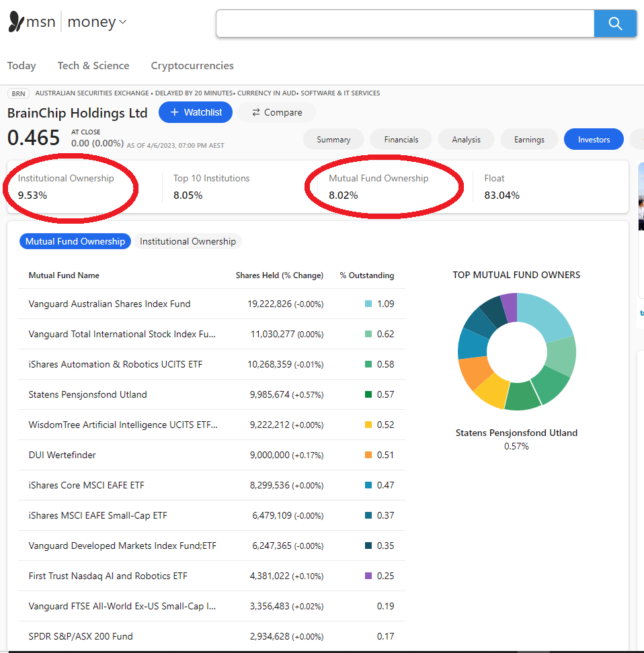Click inside the search input field
This screenshot has width=644, height=653.
point(405,24)
